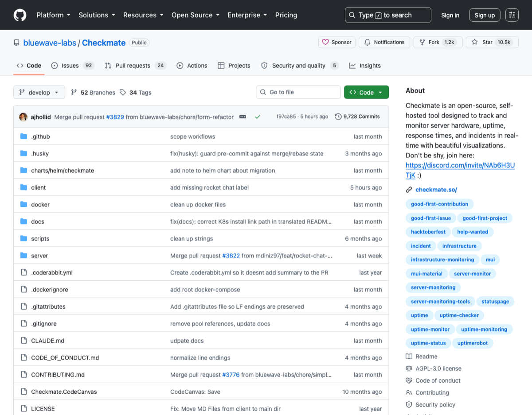Screen dimensions: 532x415
Task: Click the uptime-monitor topic tag
Action: pyautogui.click(x=430, y=329)
